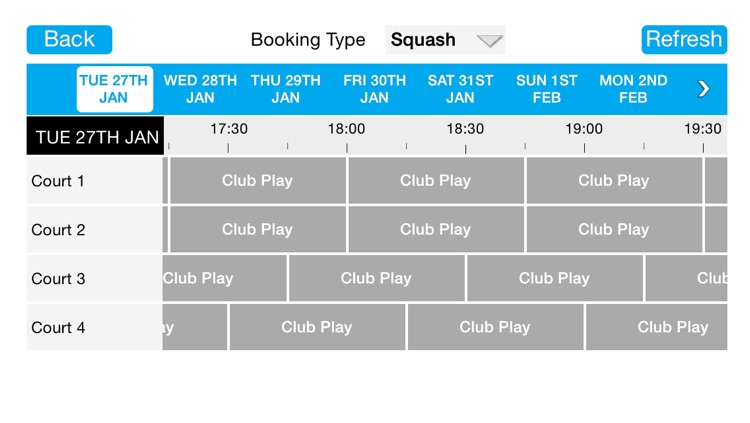Switch to WED 28TH JAN tab

point(200,89)
